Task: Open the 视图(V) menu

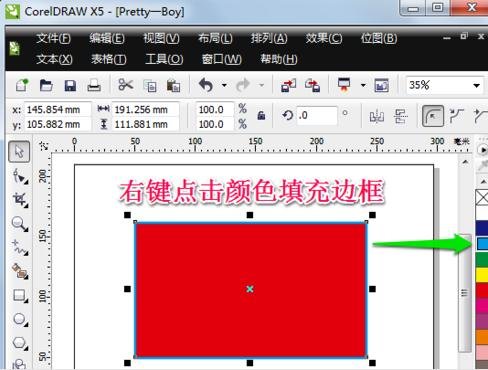Action: point(161,38)
